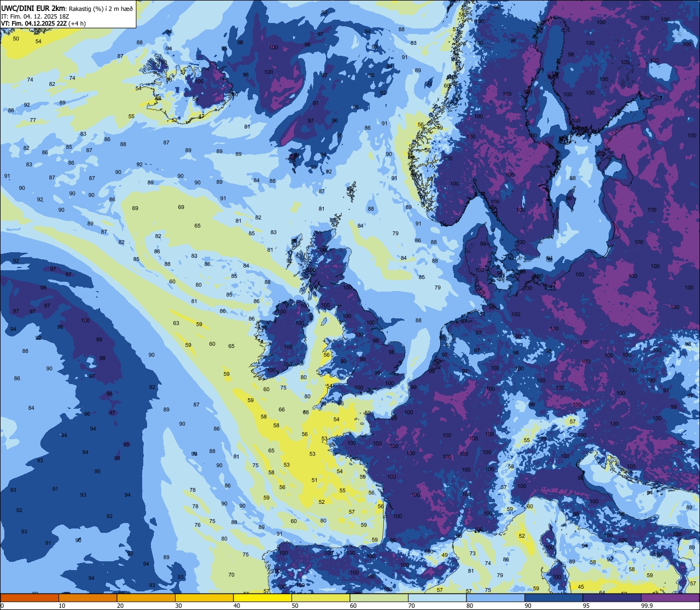Click the humidity value '63' in the Atlantic west of Ireland
Image resolution: width=700 pixels, height=610 pixels.
(176, 323)
